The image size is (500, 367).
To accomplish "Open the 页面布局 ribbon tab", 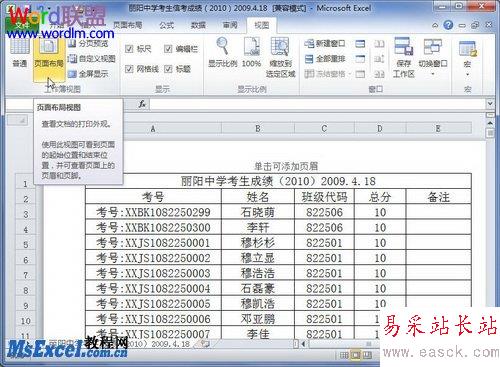I will [127, 25].
